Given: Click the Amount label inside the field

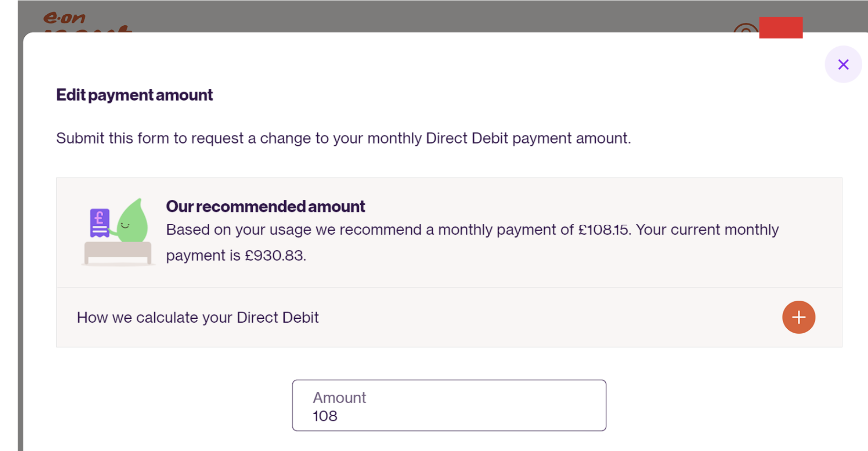Looking at the screenshot, I should click(339, 398).
